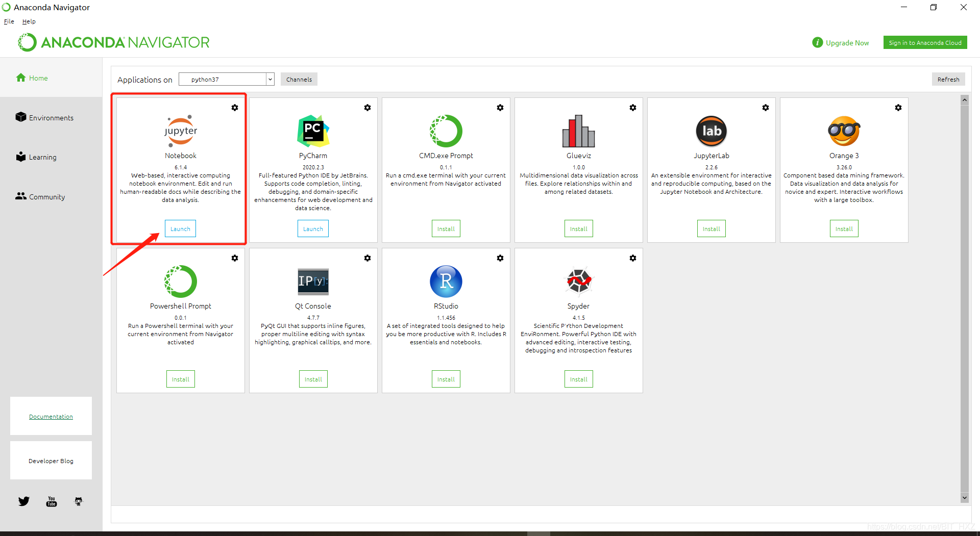
Task: Open settings gear on Qt Console card
Action: [x=367, y=258]
